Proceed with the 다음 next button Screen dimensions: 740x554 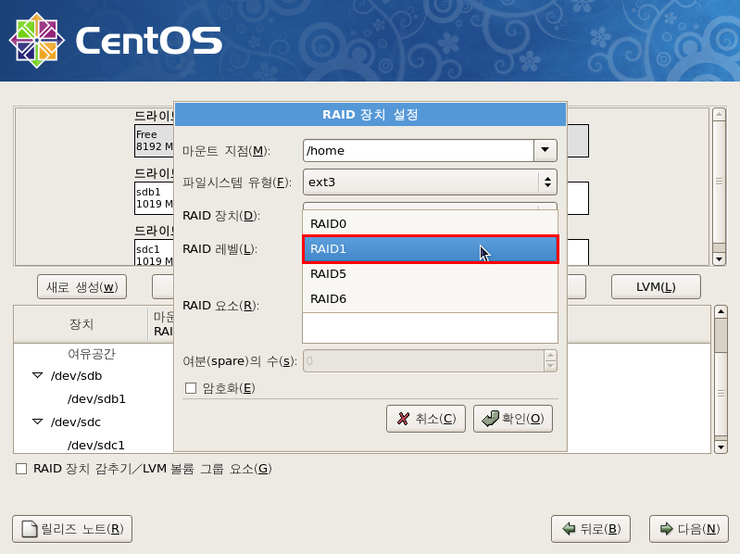688,528
